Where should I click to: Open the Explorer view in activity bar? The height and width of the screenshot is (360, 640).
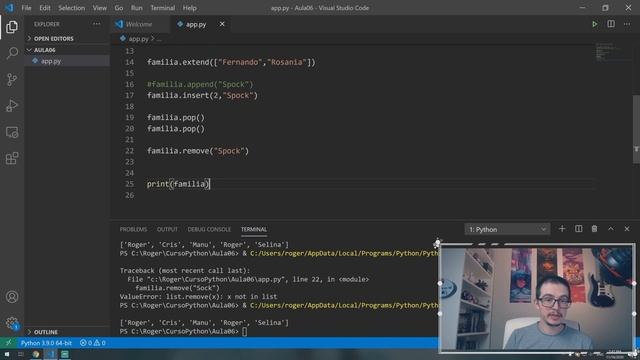[x=12, y=27]
